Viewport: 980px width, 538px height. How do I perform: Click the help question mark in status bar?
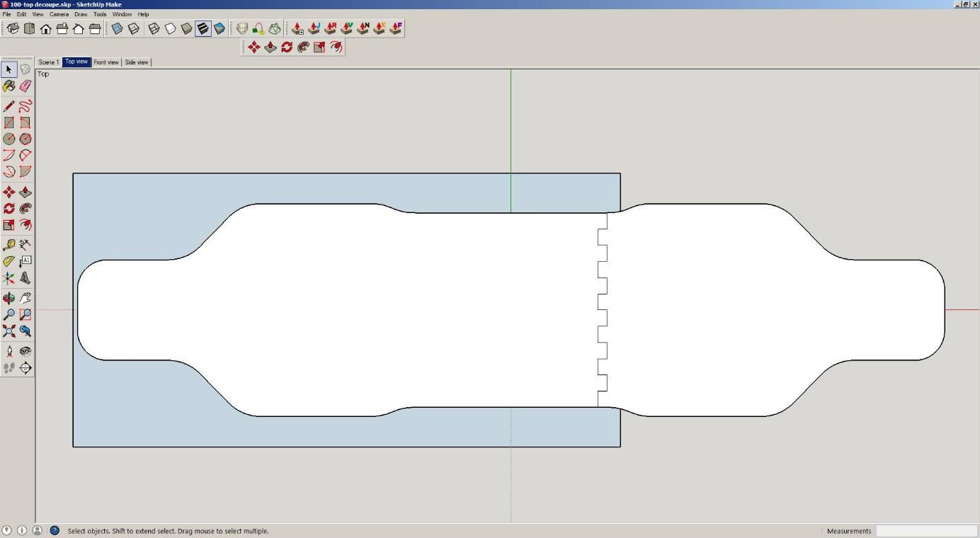click(x=55, y=530)
